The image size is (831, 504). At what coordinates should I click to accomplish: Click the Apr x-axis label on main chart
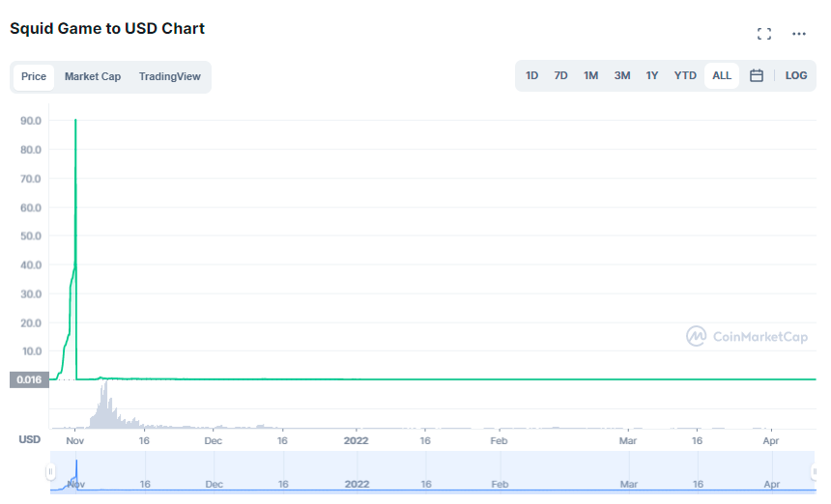[x=770, y=440]
